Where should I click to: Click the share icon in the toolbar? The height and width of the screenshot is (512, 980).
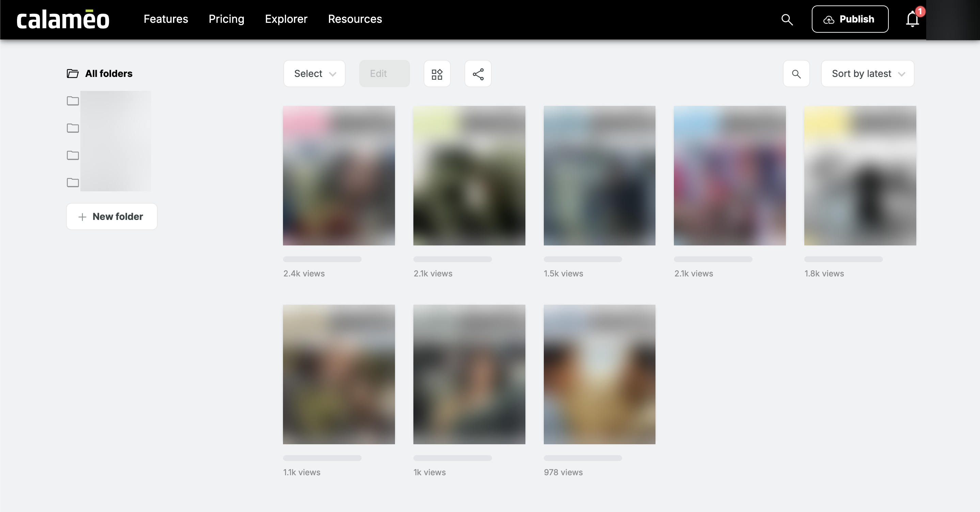(x=478, y=74)
